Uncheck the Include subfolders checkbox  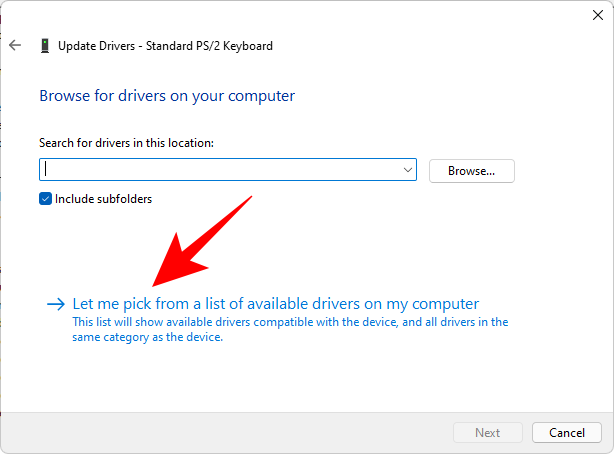45,199
